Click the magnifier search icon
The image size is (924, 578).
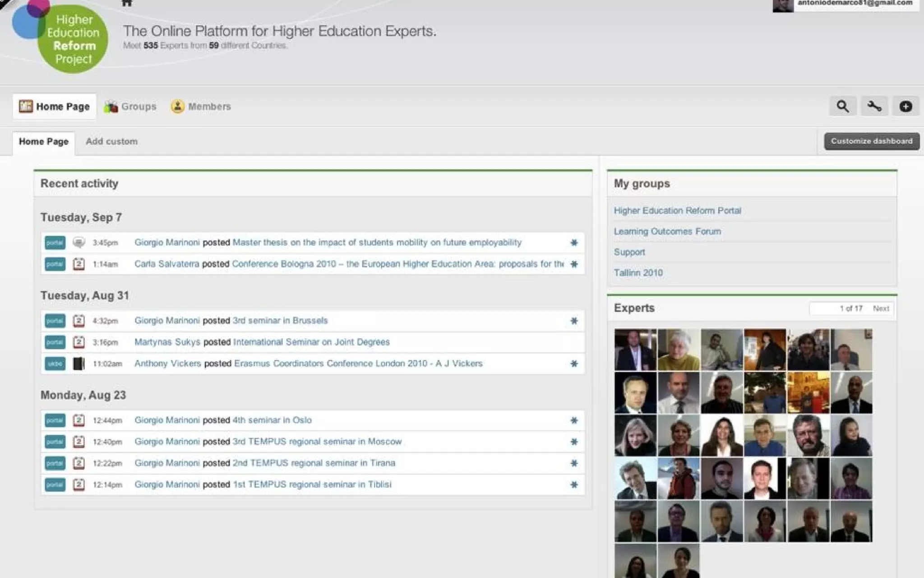[x=842, y=107]
